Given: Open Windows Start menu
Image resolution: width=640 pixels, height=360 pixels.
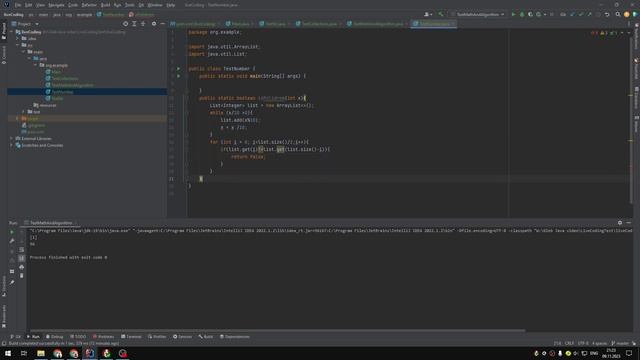Looking at the screenshot, I should (8, 353).
